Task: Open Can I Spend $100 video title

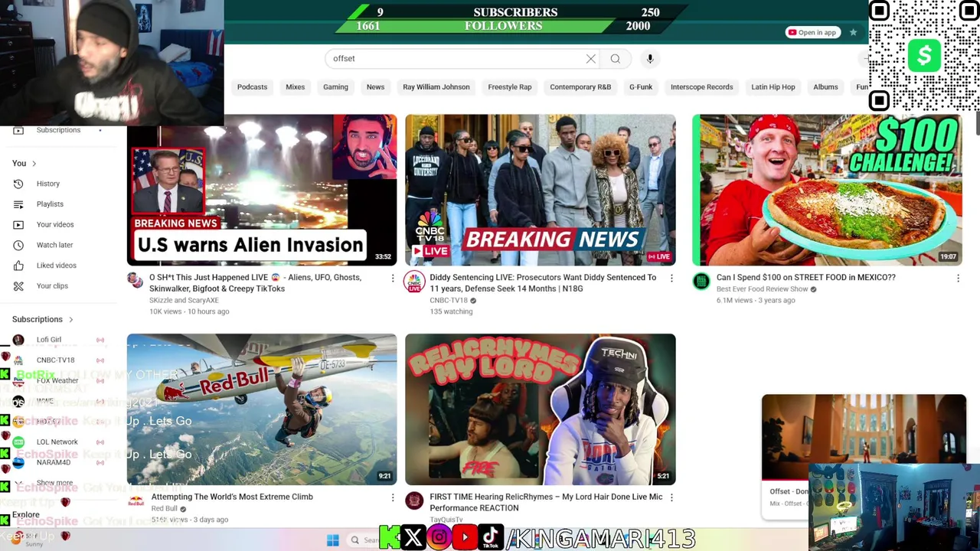Action: click(805, 278)
